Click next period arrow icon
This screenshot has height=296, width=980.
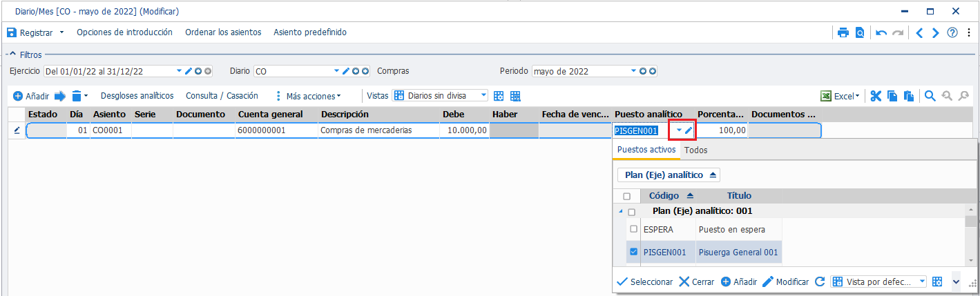point(652,70)
